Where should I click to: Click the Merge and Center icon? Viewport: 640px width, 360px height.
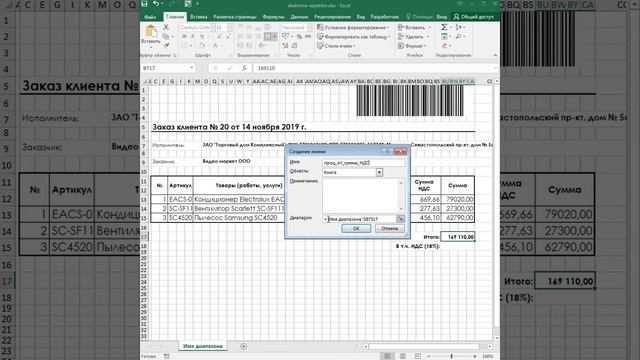[x=268, y=37]
